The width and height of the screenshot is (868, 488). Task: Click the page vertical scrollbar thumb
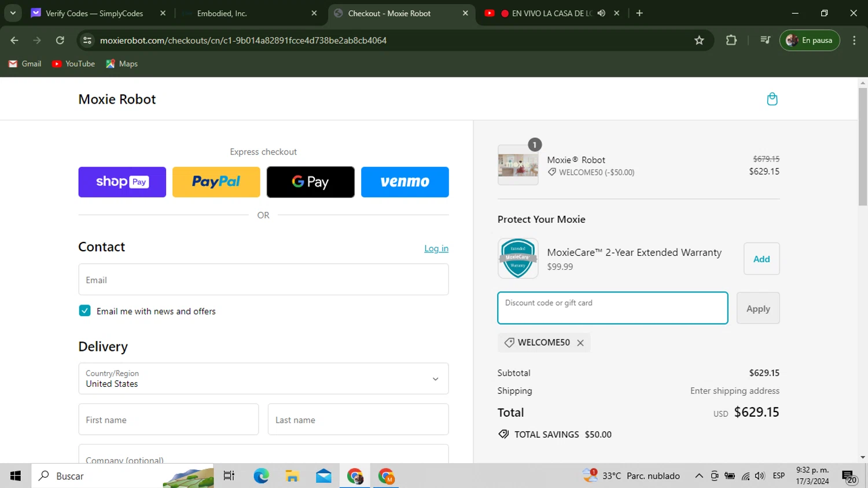click(x=863, y=146)
